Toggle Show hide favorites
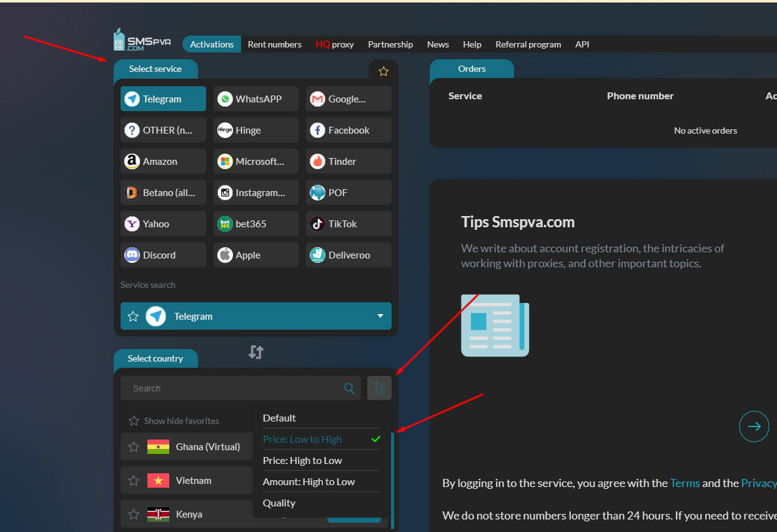Screen dimensions: 777x532 [x=174, y=421]
